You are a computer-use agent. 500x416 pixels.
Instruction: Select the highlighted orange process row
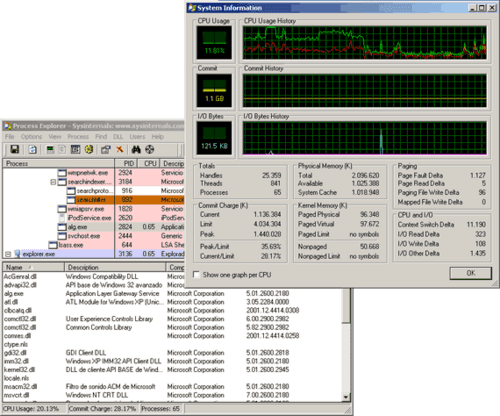click(93, 200)
